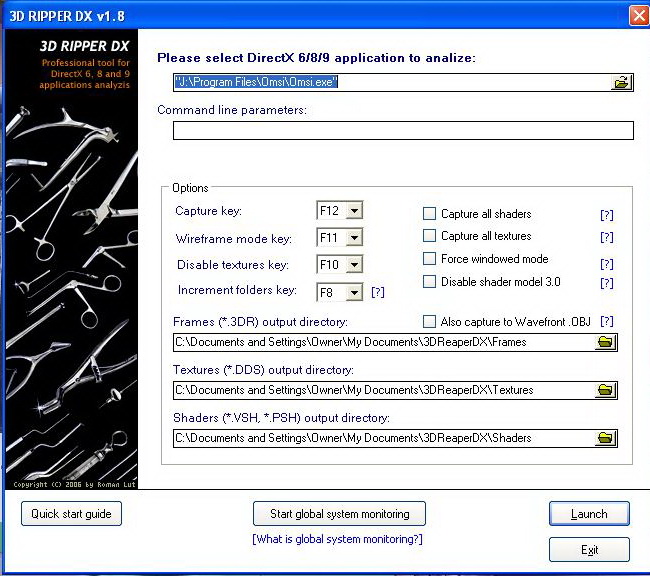Open help for Capture all textures

[x=606, y=237]
